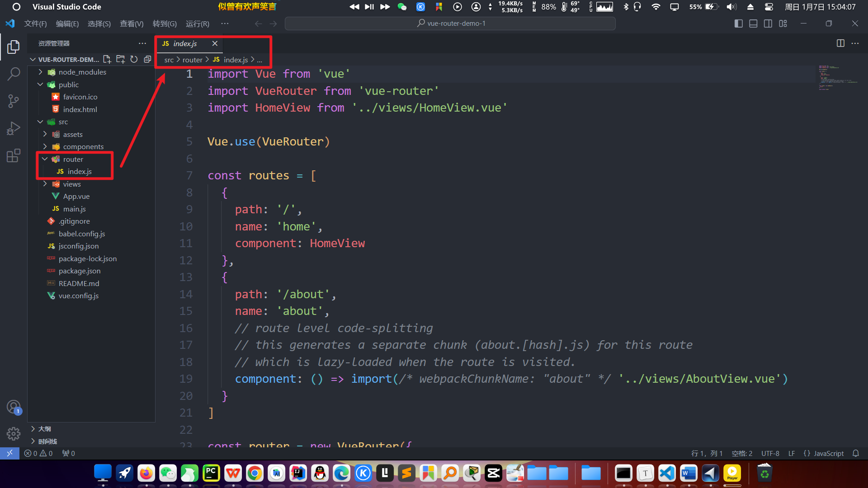Viewport: 868px width, 488px height.
Task: Show errors and warnings in status bar
Action: [38, 453]
